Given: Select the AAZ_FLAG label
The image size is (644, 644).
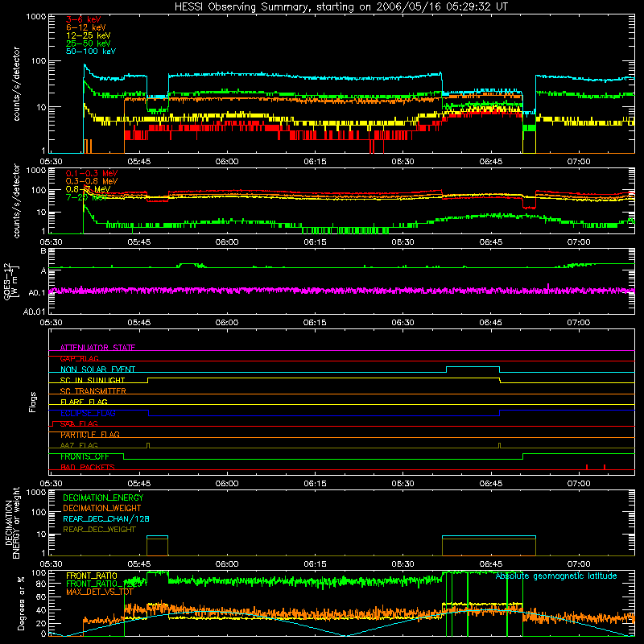Looking at the screenshot, I should [x=79, y=445].
